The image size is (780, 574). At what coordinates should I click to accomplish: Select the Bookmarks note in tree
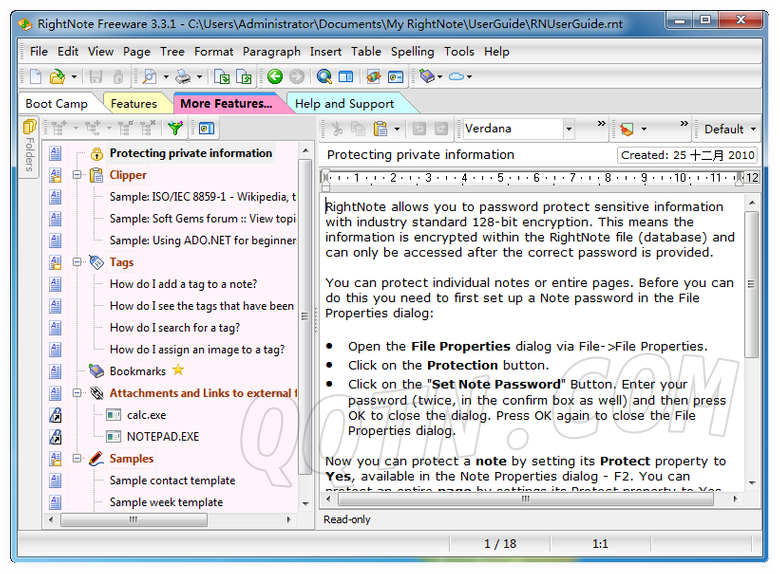tap(137, 371)
